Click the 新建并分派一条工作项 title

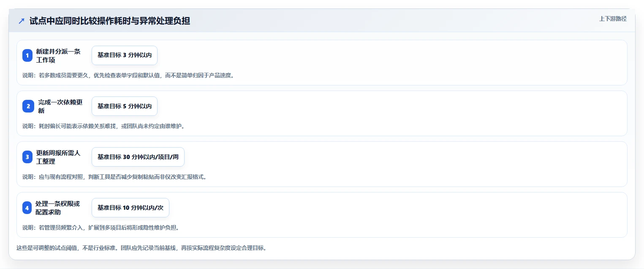tap(58, 55)
